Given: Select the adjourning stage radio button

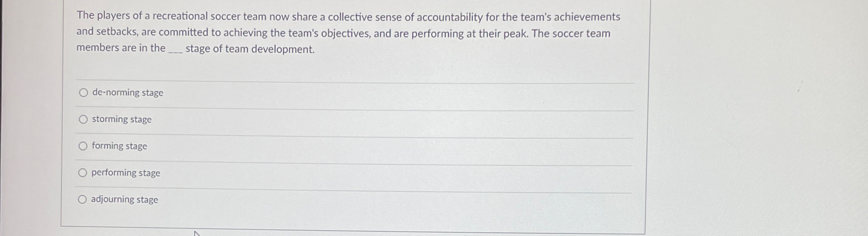Looking at the screenshot, I should point(83,199).
